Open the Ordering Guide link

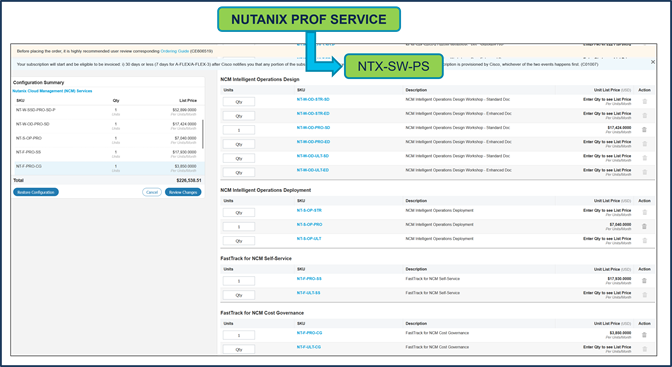coord(175,51)
